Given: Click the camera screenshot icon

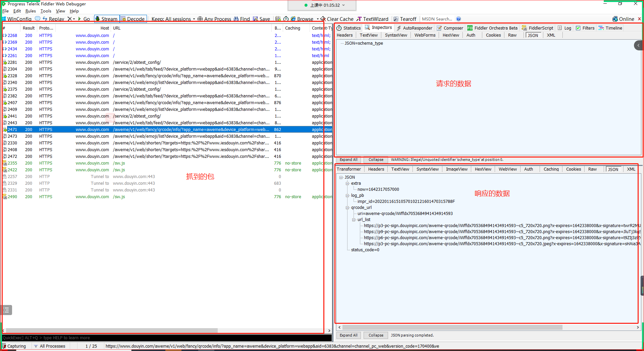Looking at the screenshot, I should click(278, 19).
